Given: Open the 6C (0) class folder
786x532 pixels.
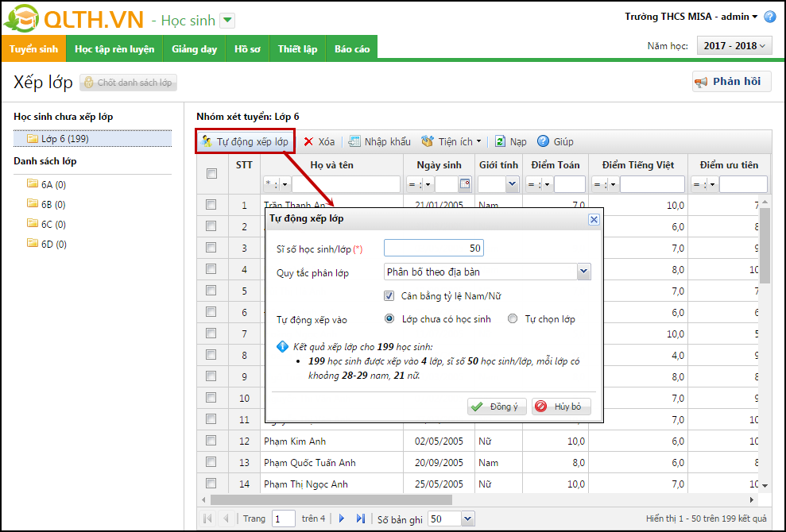Looking at the screenshot, I should [x=46, y=225].
